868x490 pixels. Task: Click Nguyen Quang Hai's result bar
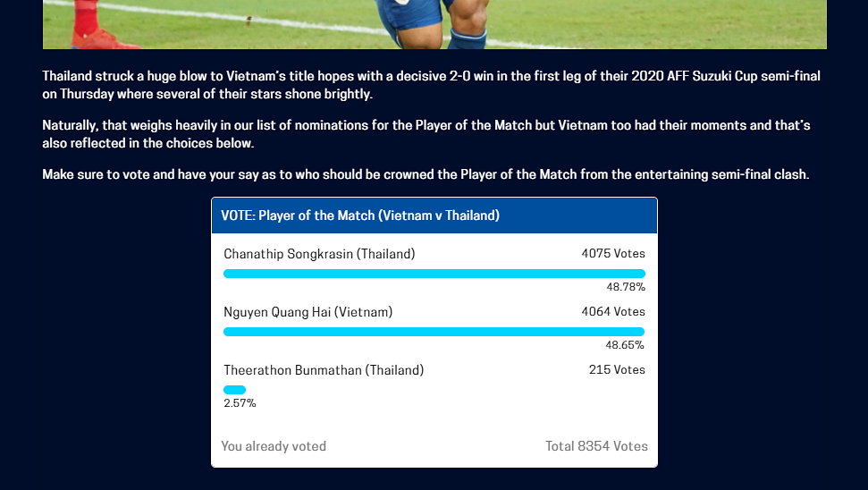[434, 332]
